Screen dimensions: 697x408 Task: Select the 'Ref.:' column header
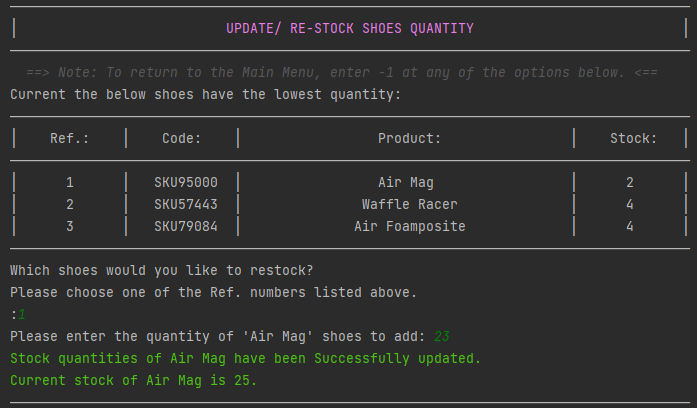[70, 138]
